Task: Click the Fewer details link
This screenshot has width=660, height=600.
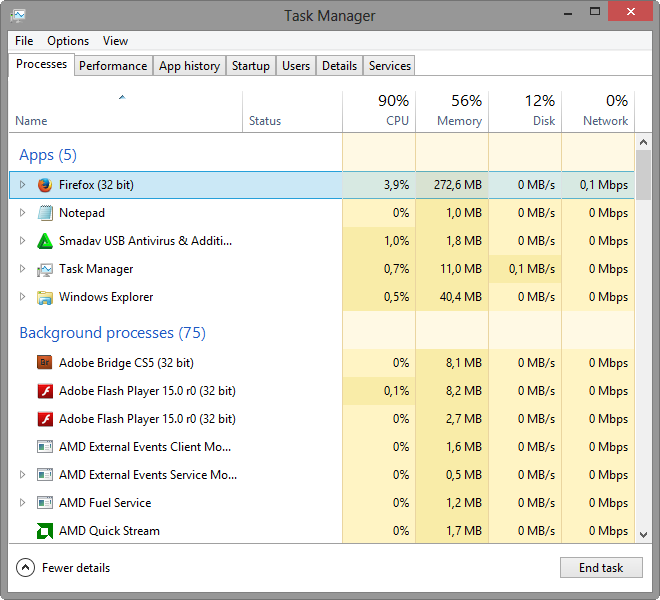Action: click(x=76, y=568)
